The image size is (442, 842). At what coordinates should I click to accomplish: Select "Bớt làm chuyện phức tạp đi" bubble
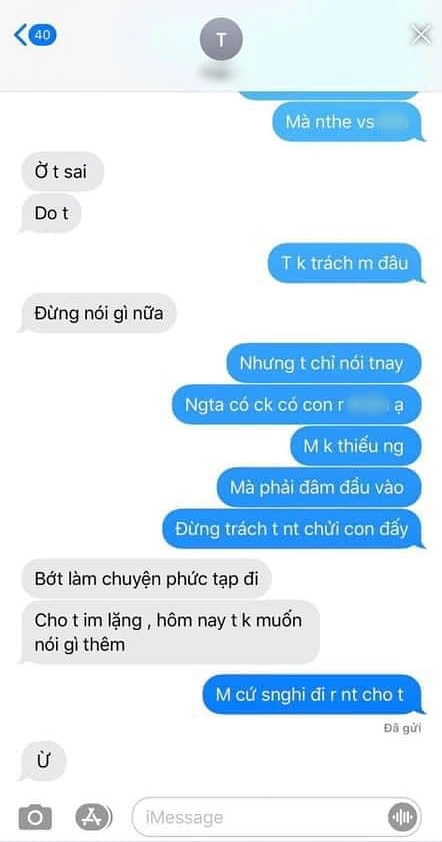[x=146, y=579]
